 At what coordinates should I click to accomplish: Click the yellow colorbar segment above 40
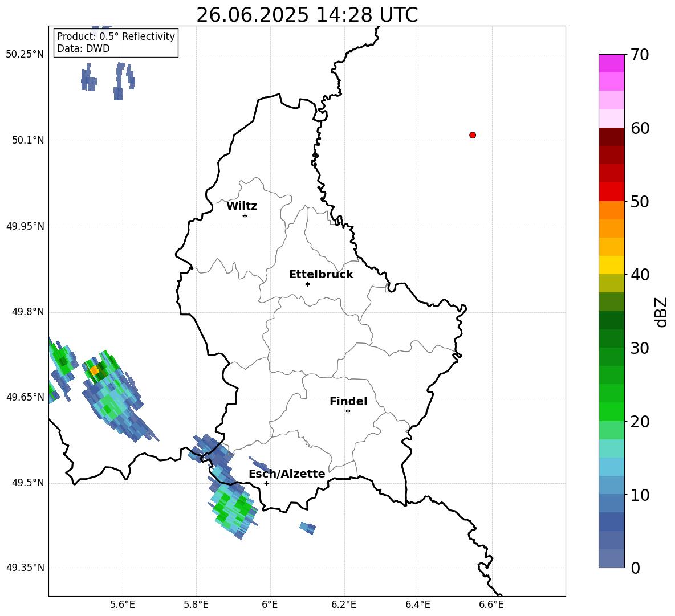tap(611, 265)
